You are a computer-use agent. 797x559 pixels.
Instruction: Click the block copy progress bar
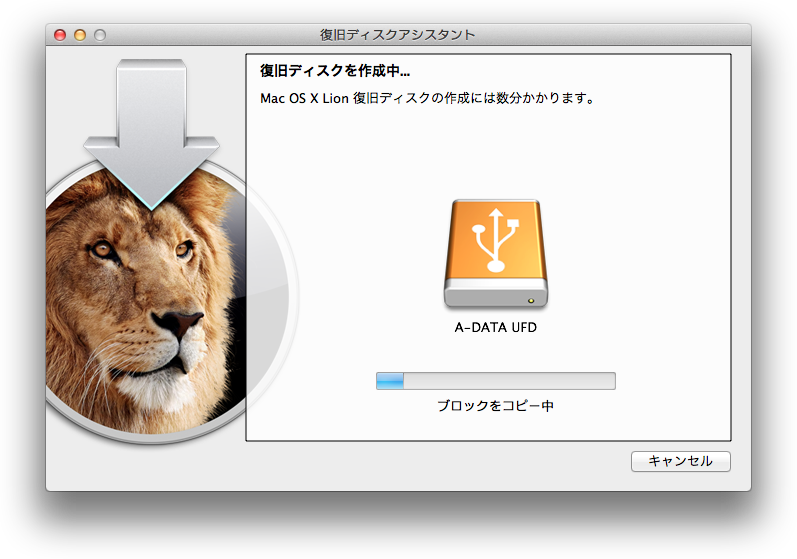[x=496, y=381]
